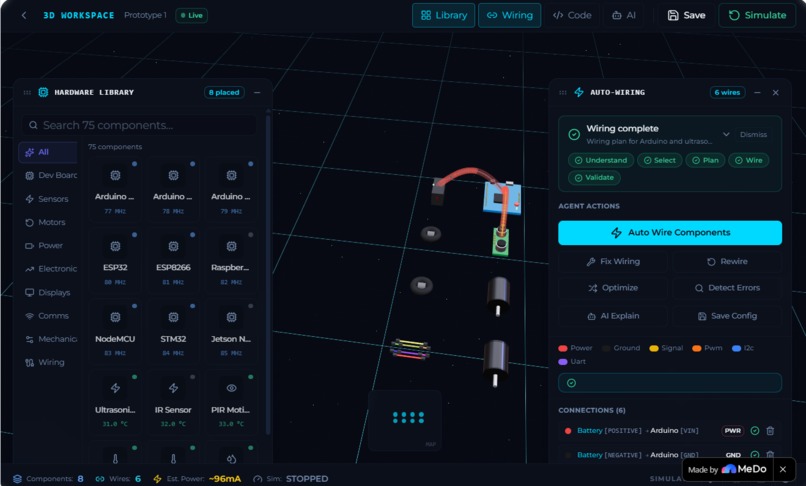
Task: Focus the Search 75 components field
Action: point(139,125)
